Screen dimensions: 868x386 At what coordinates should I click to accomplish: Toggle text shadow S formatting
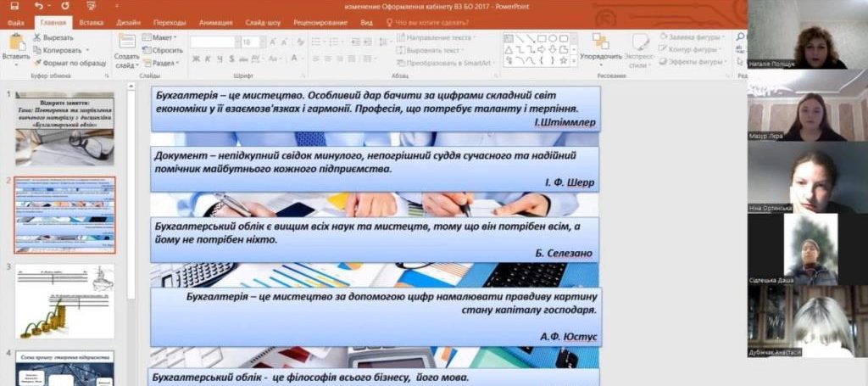tap(231, 59)
